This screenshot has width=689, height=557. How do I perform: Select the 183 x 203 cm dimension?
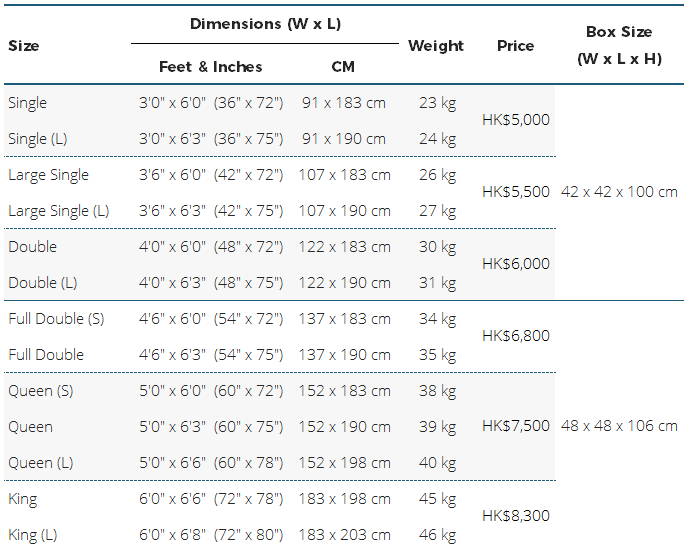[x=344, y=535]
